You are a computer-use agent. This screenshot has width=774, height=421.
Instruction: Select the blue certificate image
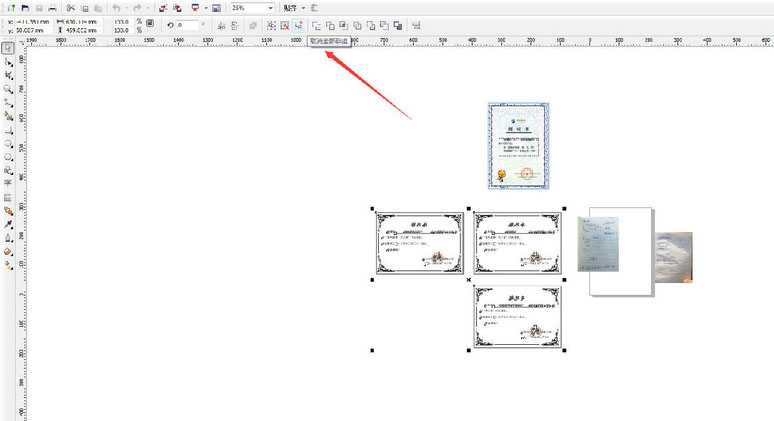pyautogui.click(x=518, y=145)
